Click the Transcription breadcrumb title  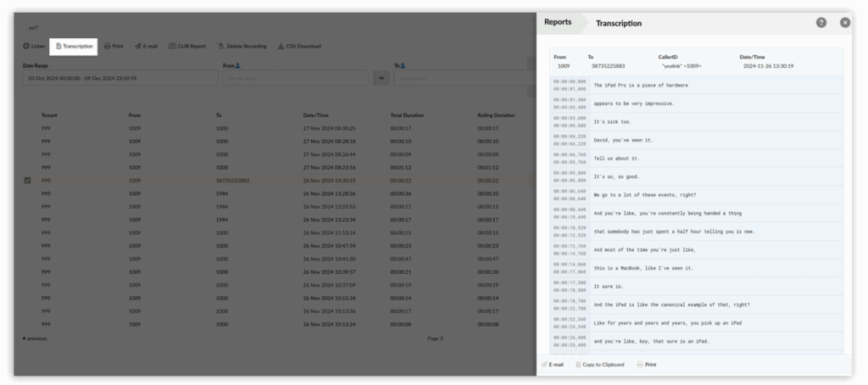point(618,23)
